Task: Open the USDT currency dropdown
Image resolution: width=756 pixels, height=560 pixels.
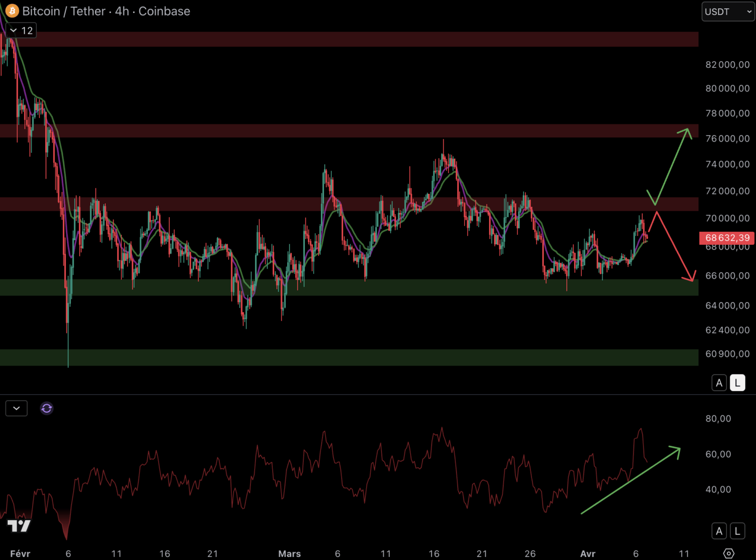Action: [728, 11]
